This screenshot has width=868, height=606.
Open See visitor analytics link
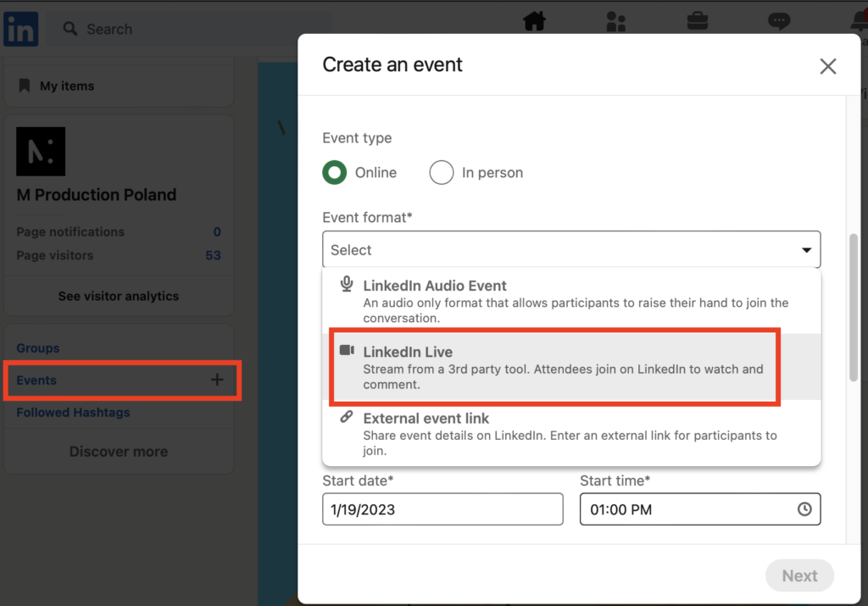119,297
